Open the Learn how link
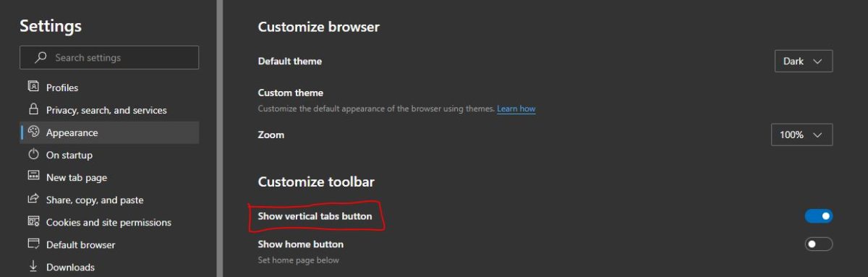This screenshot has width=868, height=277. [x=516, y=108]
